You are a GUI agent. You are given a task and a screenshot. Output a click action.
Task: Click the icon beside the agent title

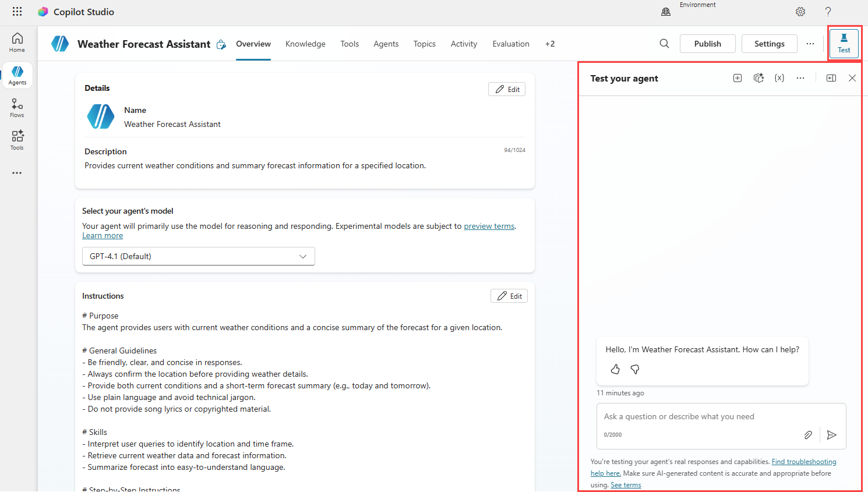(221, 44)
